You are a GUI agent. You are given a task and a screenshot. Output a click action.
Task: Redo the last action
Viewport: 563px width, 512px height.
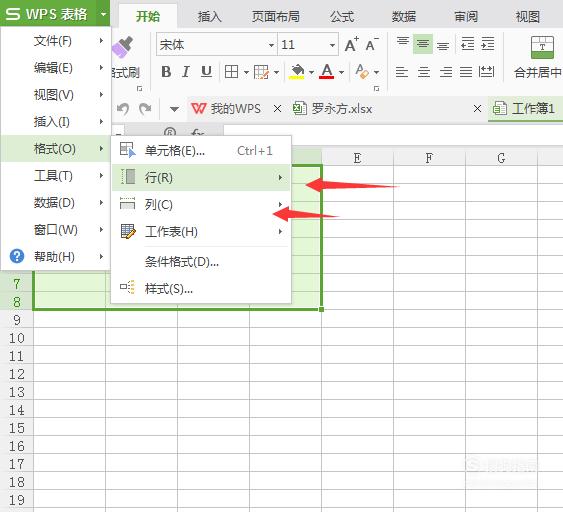tap(145, 108)
